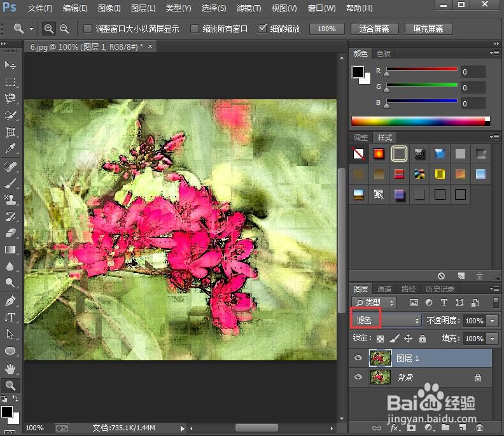
Task: Switch to the 历史记录 tab
Action: point(440,289)
